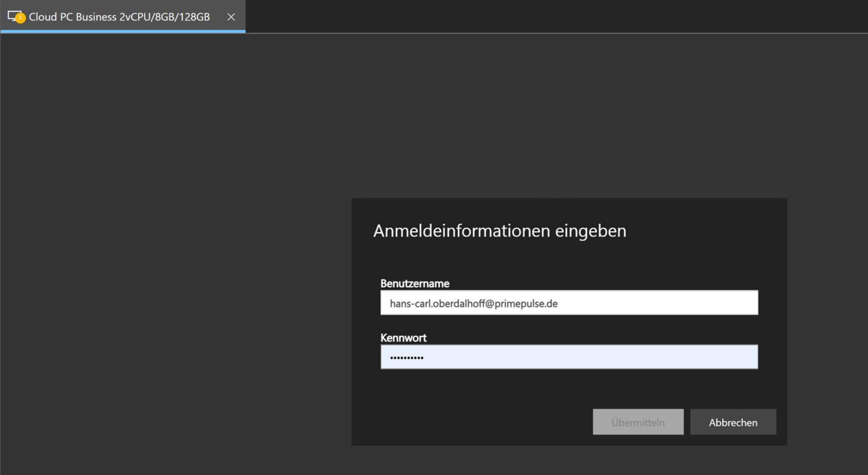Click the 'Kennwort' label
The height and width of the screenshot is (475, 868).
(403, 337)
